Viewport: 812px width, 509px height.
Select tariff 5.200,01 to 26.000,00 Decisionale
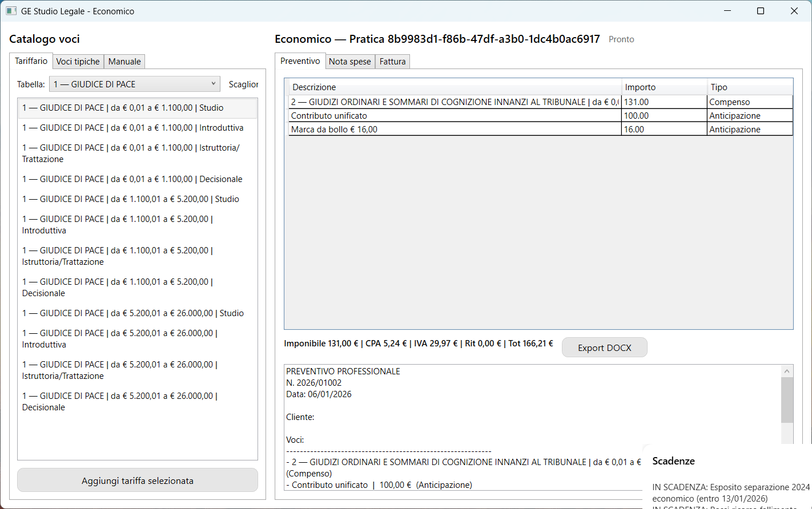(x=120, y=401)
